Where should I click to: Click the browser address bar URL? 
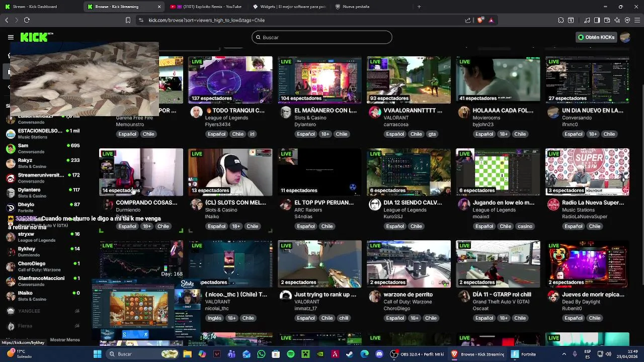pos(206,20)
